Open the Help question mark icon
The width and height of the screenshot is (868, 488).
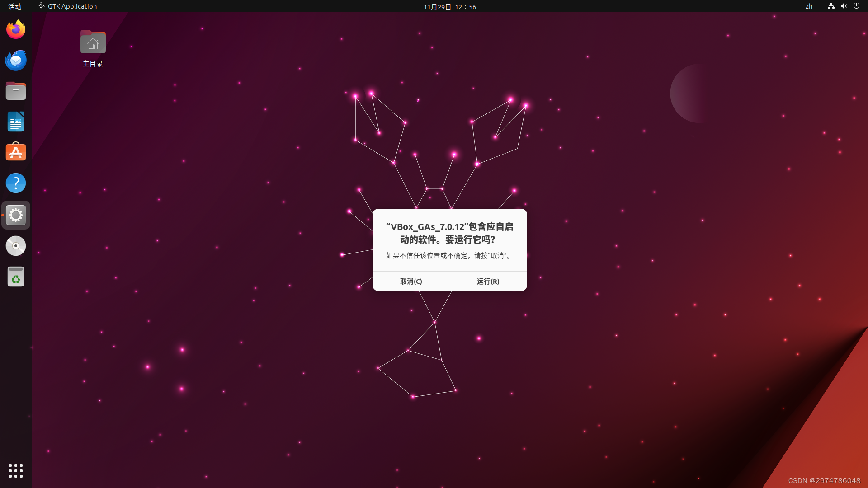pos(16,183)
